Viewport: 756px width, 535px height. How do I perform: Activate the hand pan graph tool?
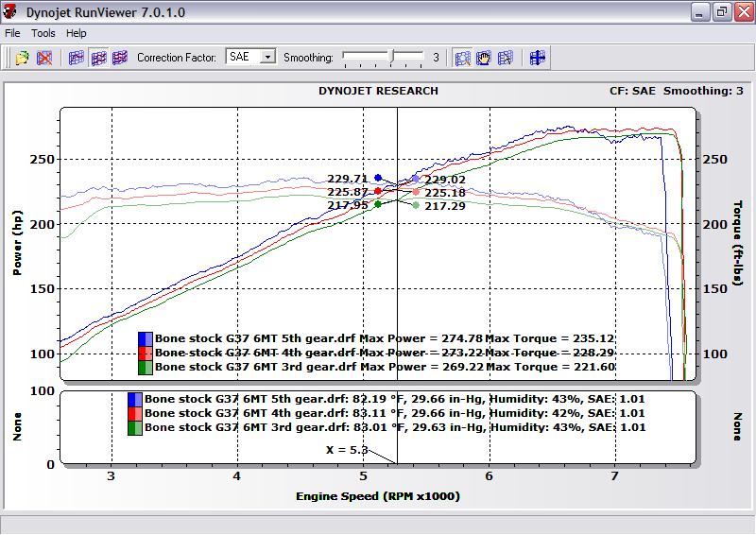tap(484, 58)
